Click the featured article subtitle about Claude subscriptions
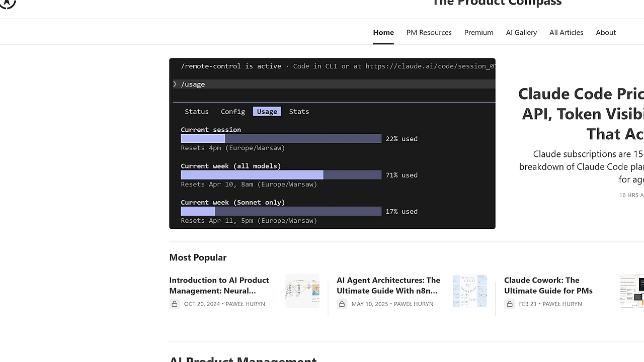Image resolution: width=644 pixels, height=362 pixels. point(582,166)
